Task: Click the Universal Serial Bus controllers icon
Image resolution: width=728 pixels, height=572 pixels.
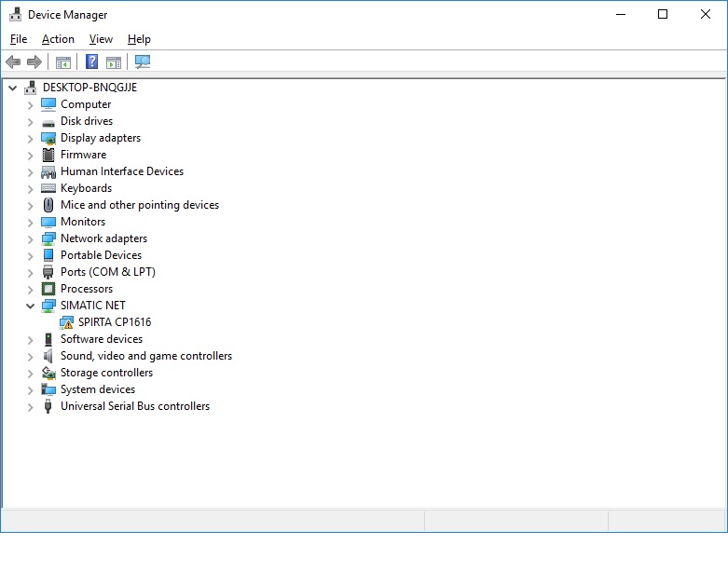Action: [48, 406]
